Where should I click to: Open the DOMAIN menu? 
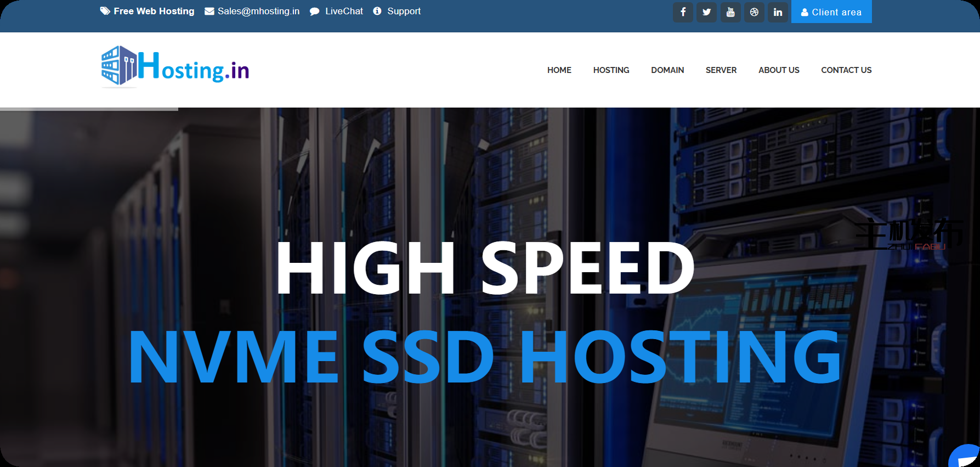click(x=667, y=70)
